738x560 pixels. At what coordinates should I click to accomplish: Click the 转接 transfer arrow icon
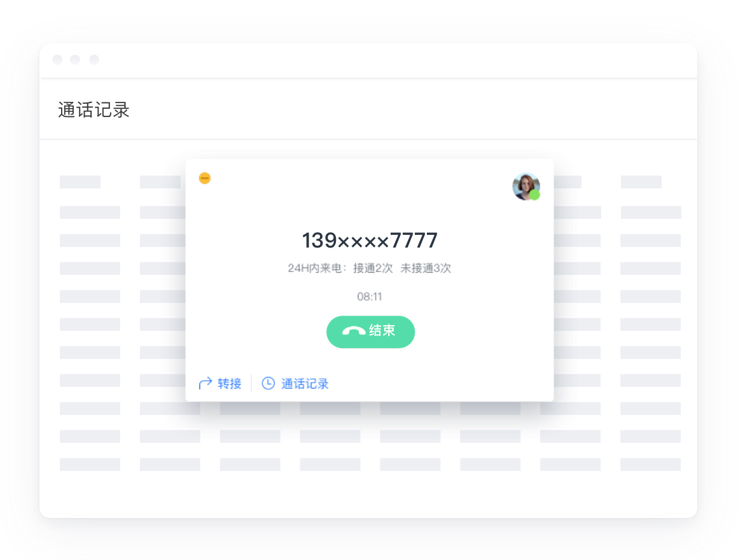coord(205,384)
